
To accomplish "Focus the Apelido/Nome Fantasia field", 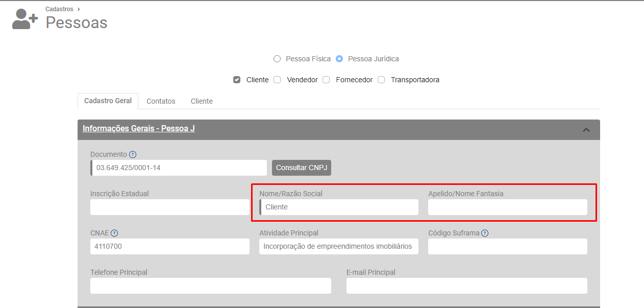I will 507,207.
